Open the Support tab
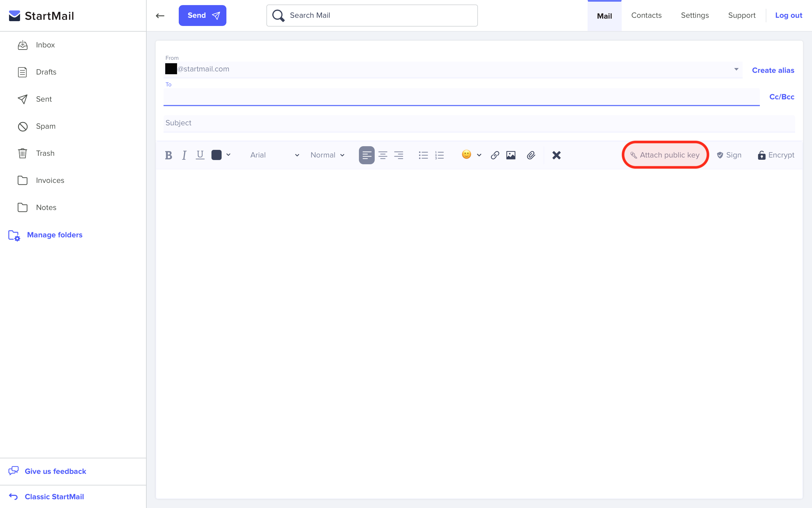 coord(742,16)
